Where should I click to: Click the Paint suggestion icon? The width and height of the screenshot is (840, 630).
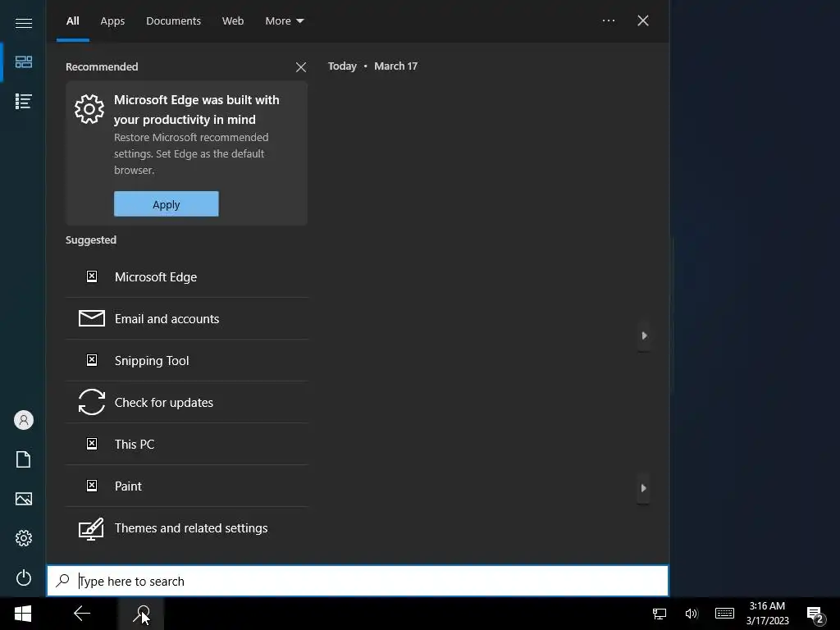tap(92, 486)
